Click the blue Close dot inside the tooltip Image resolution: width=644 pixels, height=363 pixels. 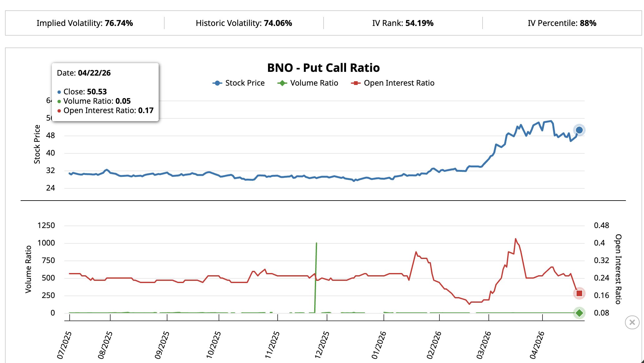pyautogui.click(x=59, y=92)
